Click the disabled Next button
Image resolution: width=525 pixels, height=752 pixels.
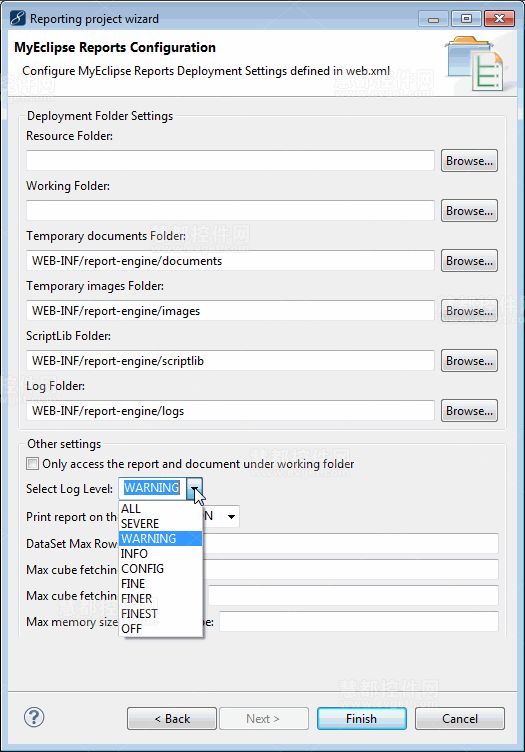tap(263, 718)
